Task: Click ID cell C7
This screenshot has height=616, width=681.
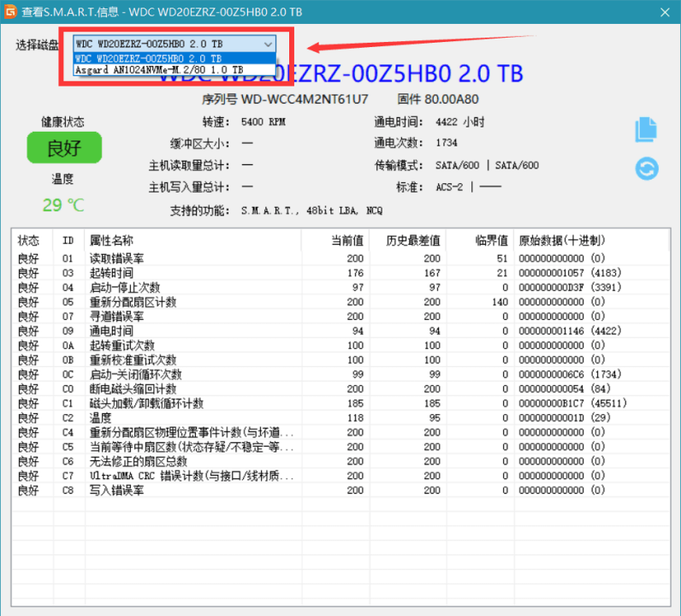Action: coord(68,476)
